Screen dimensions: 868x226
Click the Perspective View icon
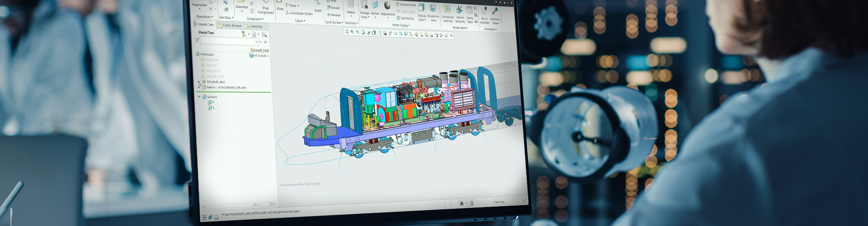pos(433,10)
